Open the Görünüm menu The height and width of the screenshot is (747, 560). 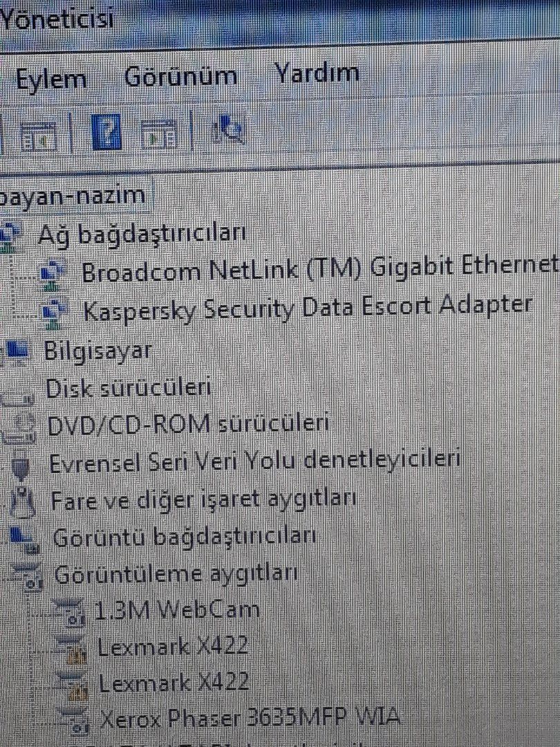180,76
